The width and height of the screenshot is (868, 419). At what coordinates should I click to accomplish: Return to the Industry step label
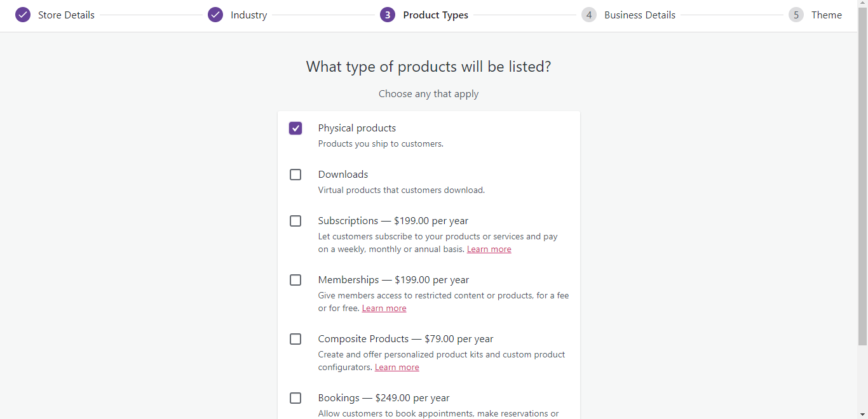click(x=248, y=15)
